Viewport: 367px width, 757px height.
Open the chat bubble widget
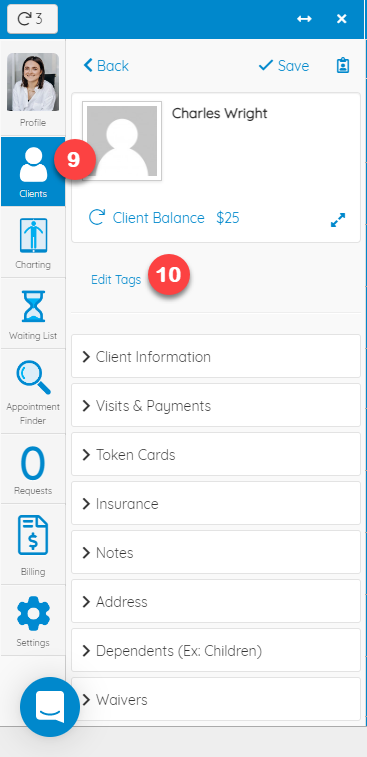click(50, 707)
